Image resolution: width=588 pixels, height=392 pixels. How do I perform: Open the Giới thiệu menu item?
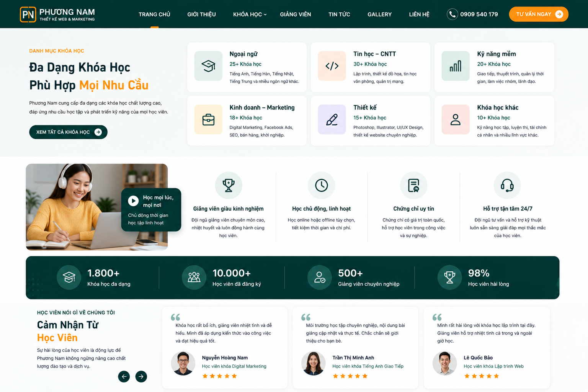(202, 15)
